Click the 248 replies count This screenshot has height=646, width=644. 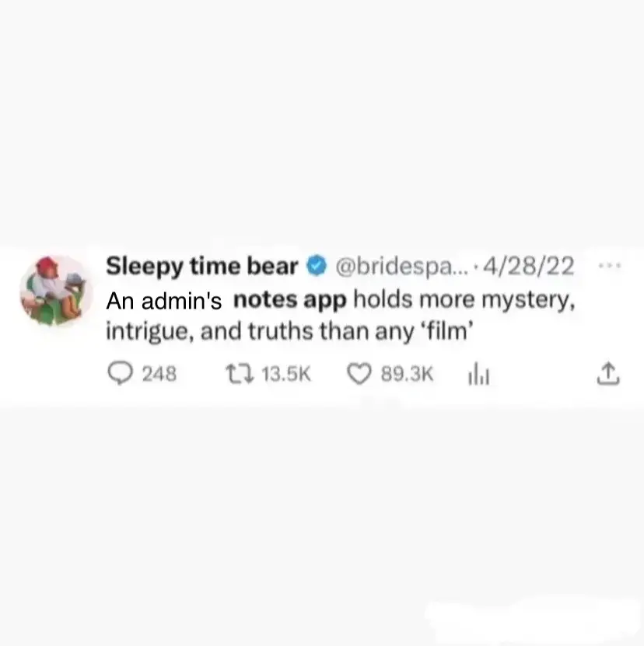tap(159, 374)
